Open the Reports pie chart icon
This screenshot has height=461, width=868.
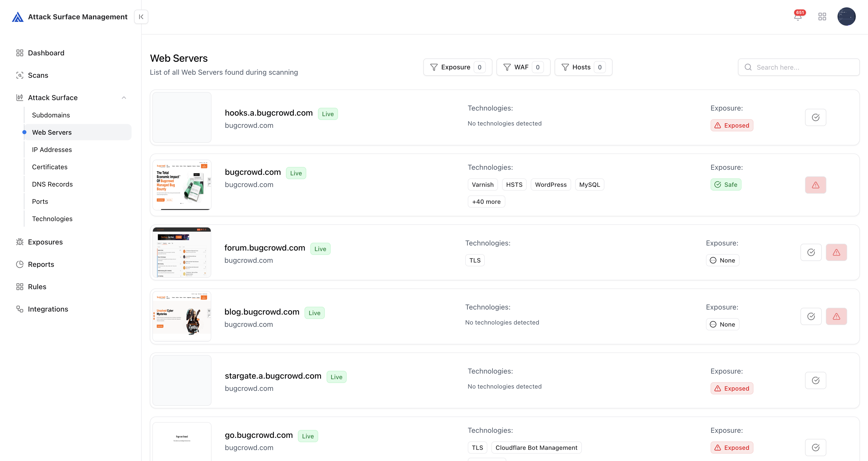pyautogui.click(x=20, y=264)
